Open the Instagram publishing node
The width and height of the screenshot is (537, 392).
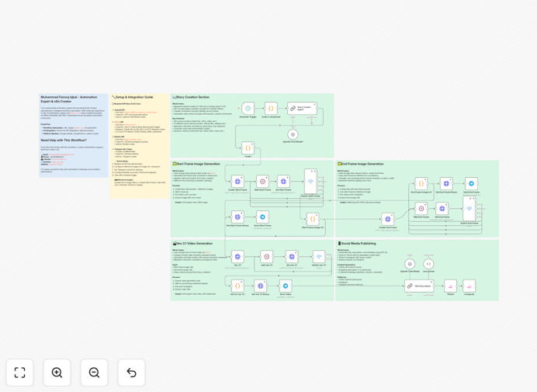(x=469, y=286)
